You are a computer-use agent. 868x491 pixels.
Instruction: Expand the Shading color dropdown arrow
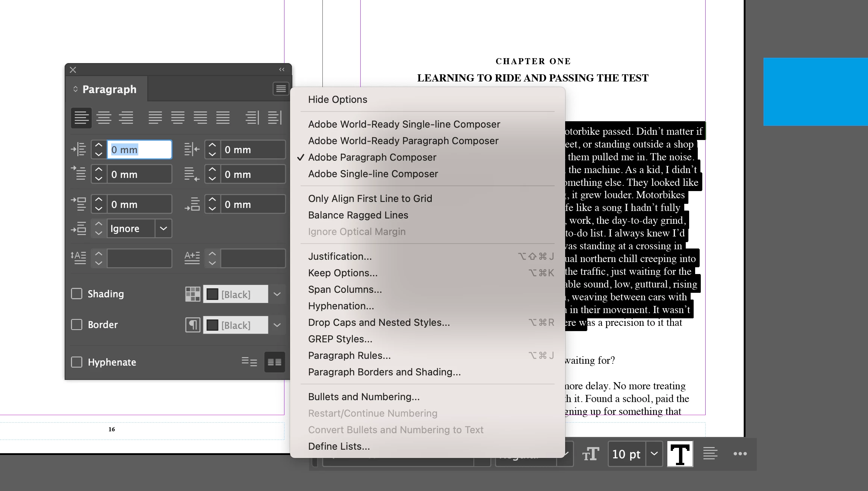(x=277, y=294)
